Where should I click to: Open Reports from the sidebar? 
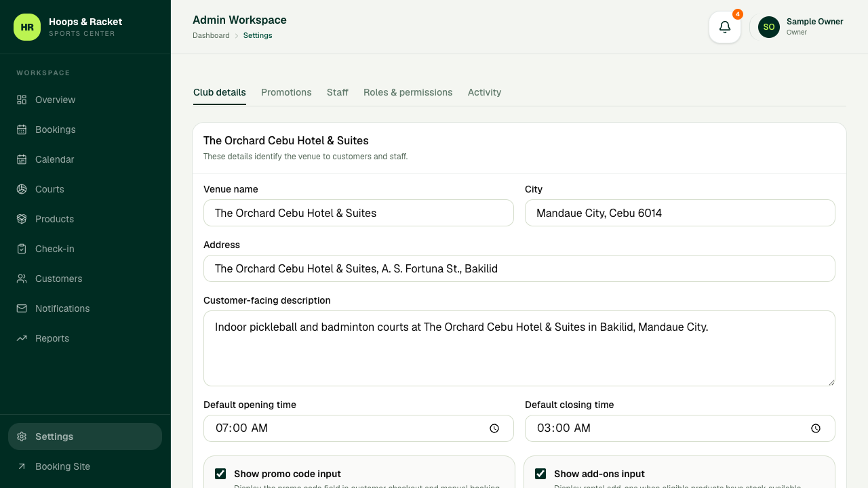tap(85, 338)
